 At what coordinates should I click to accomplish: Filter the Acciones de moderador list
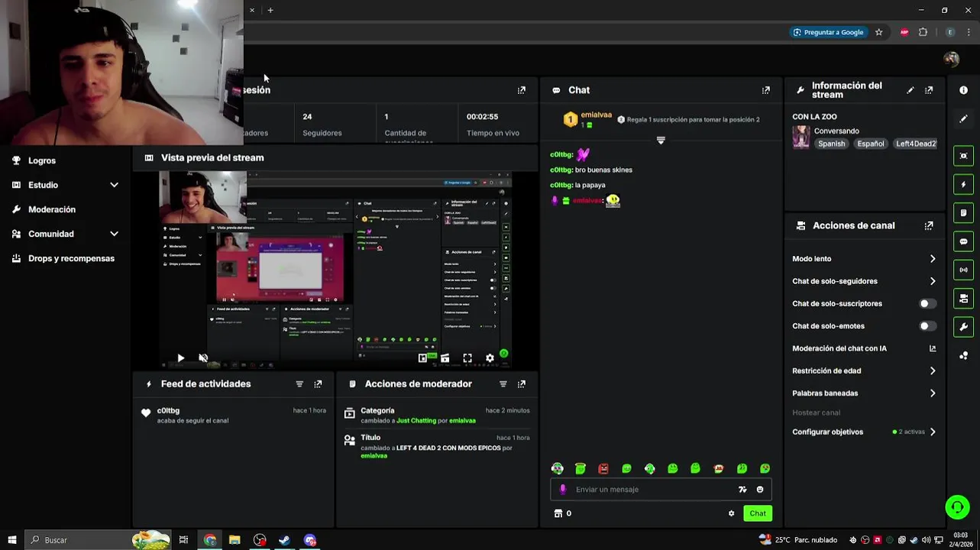coord(503,384)
